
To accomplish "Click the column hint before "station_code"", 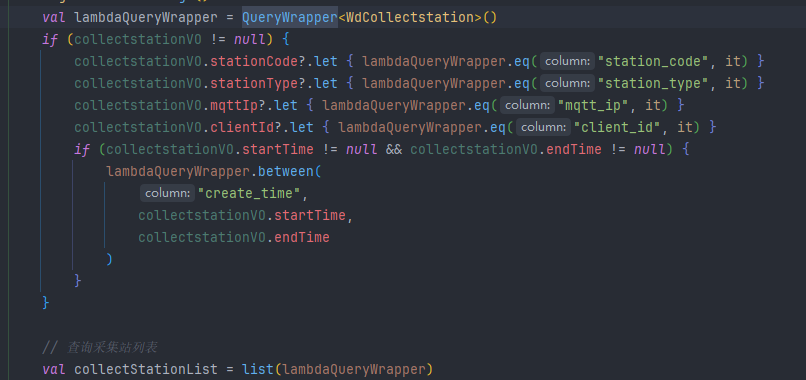I will pyautogui.click(x=567, y=62).
